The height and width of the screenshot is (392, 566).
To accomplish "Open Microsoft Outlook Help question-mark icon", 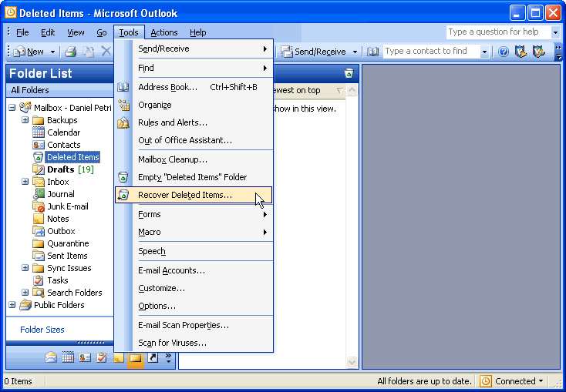I will 504,52.
